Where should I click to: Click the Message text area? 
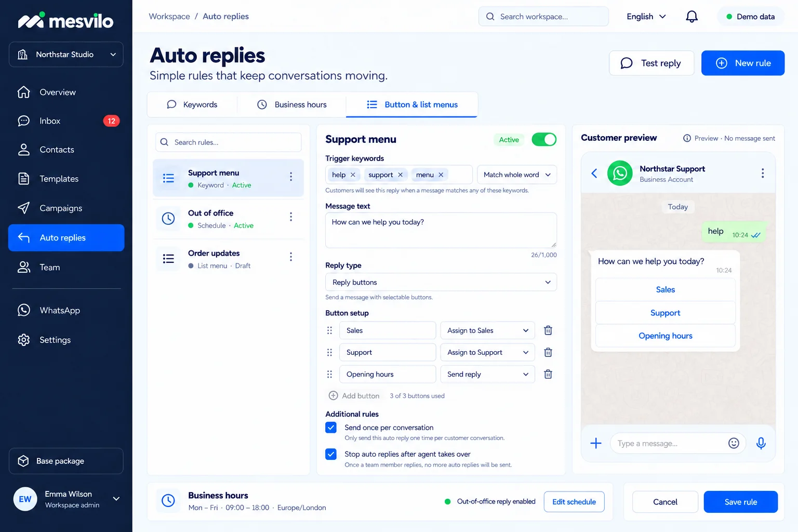[x=441, y=230]
